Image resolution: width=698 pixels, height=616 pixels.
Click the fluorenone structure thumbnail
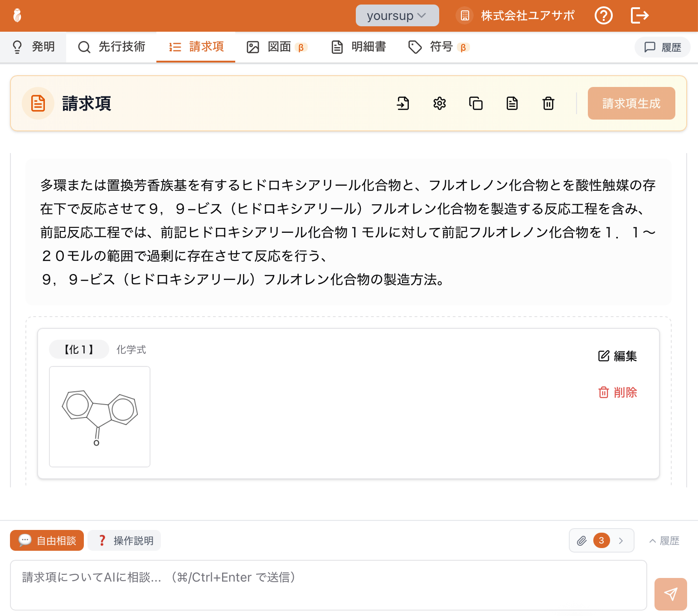100,417
